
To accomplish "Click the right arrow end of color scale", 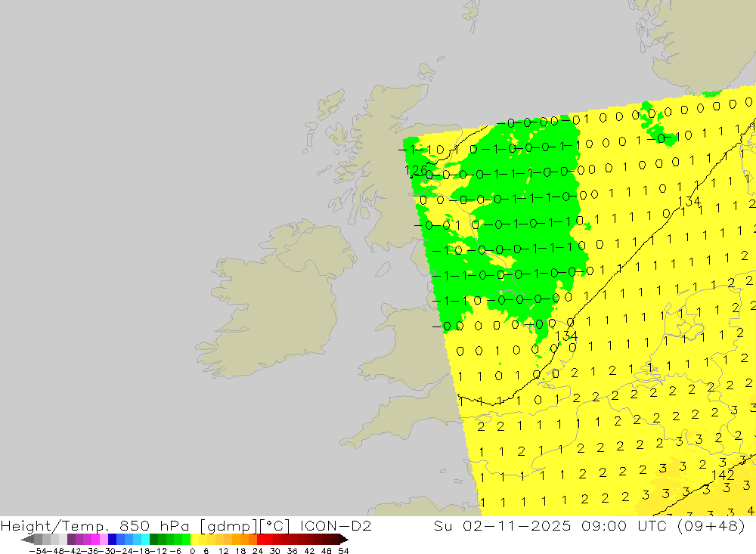I will tap(344, 540).
